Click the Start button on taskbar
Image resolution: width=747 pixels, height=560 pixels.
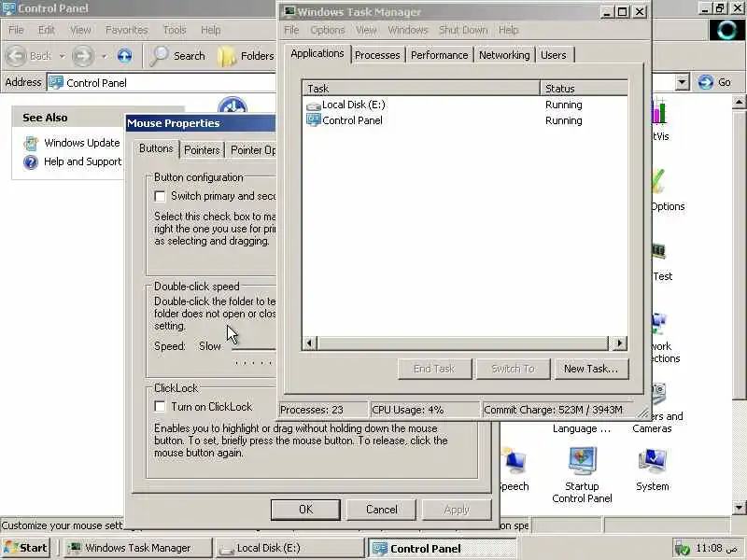tap(26, 548)
